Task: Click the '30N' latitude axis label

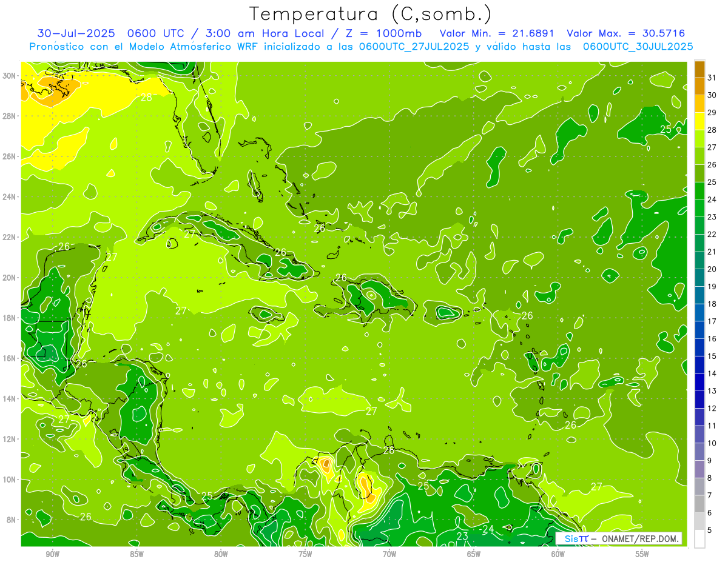Action: point(10,76)
